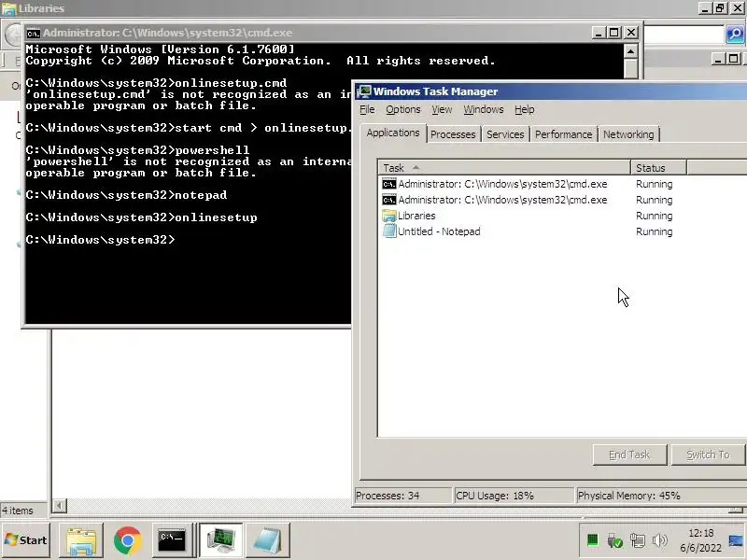Click the cmd.exe window title bar icon

coord(34,34)
